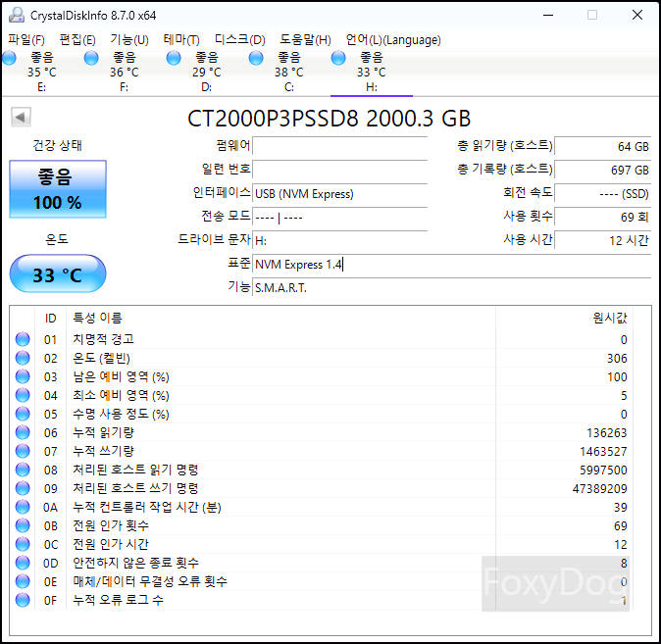Image resolution: width=661 pixels, height=644 pixels.
Task: Click the 원시값 column header
Action: pyautogui.click(x=565, y=318)
